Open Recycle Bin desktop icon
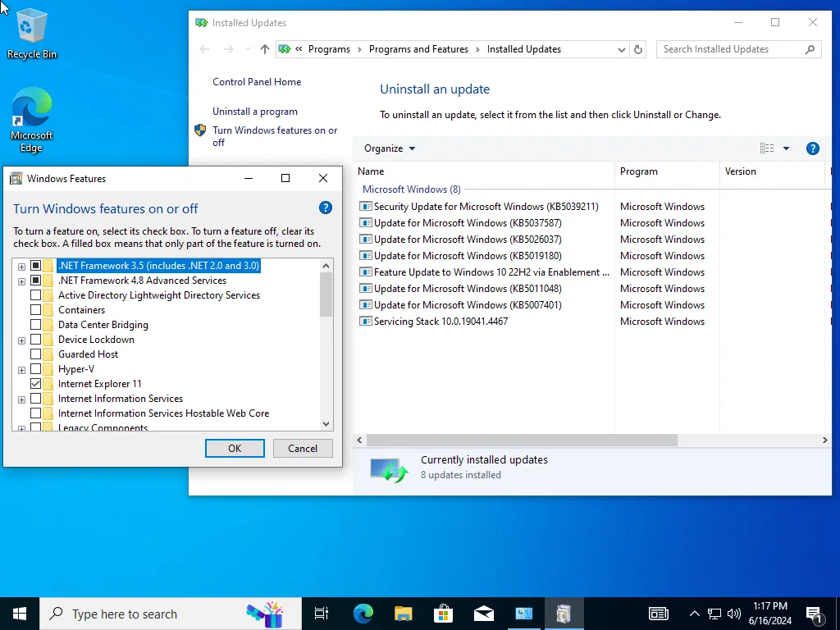This screenshot has height=630, width=840. pos(31,34)
